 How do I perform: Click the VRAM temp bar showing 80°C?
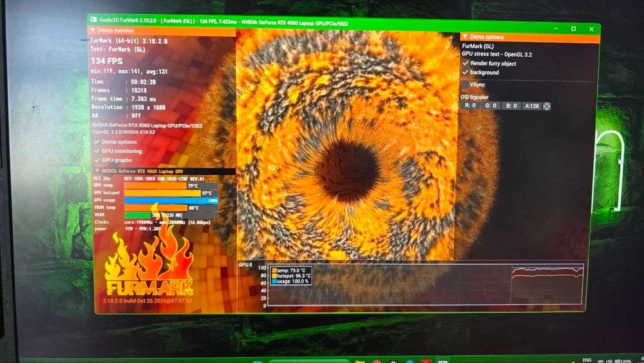[x=156, y=208]
